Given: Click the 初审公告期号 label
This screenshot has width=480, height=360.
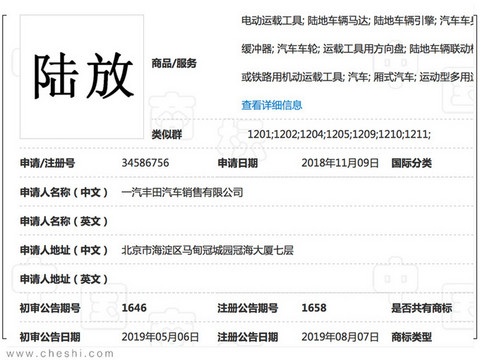Looking at the screenshot, I should [x=50, y=308].
